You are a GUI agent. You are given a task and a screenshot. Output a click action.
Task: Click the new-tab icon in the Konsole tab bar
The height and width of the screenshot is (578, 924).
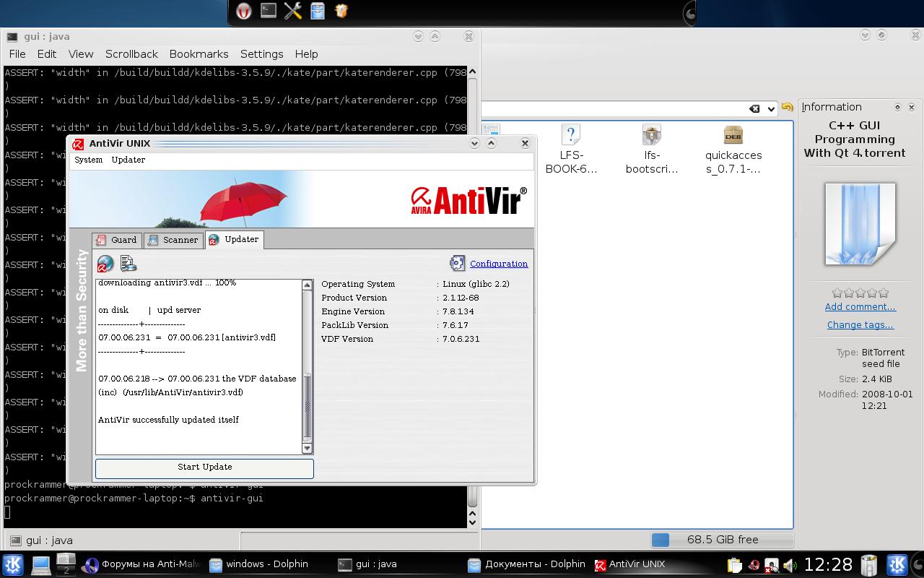(x=15, y=540)
